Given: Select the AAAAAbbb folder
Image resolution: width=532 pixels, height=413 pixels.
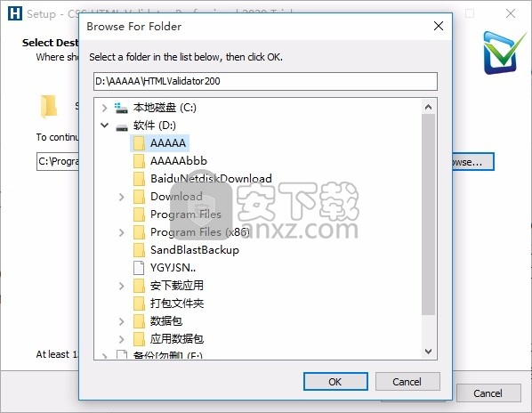Looking at the screenshot, I should [170, 161].
